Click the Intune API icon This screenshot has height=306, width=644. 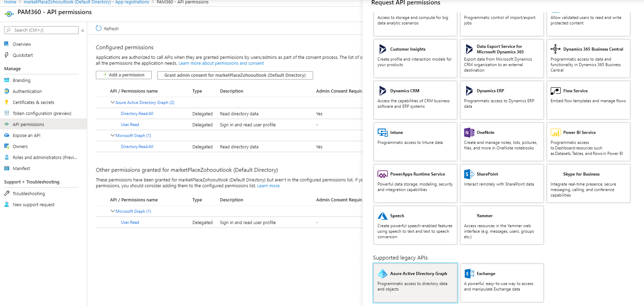tap(382, 133)
